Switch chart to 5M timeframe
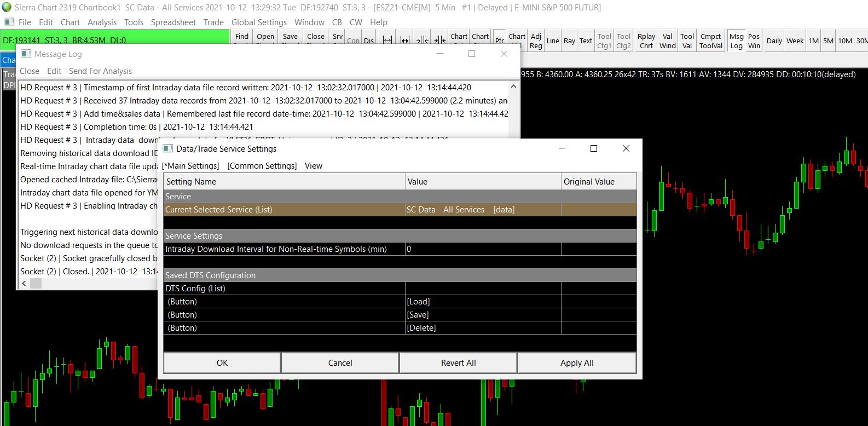868x426 pixels. pyautogui.click(x=829, y=41)
